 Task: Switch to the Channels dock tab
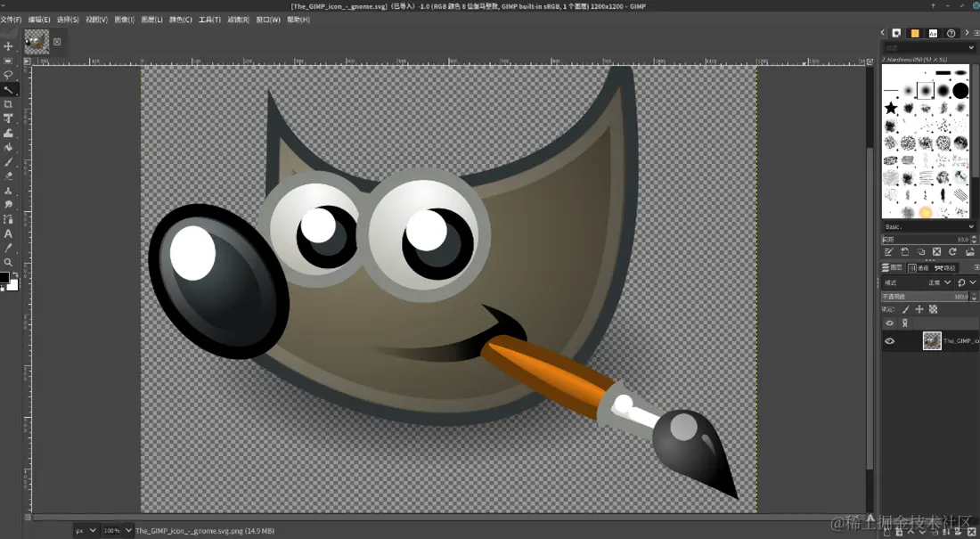[x=919, y=267]
